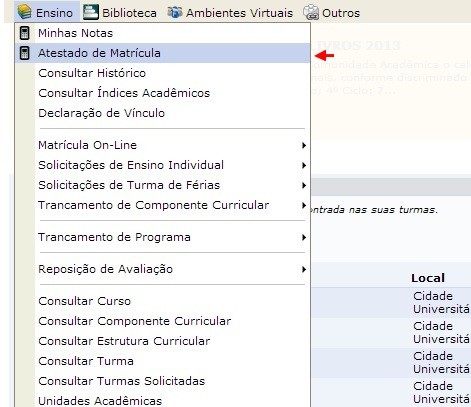The image size is (471, 407).
Task: Expand the Trancamento de Programa submenu arrow
Action: point(304,237)
